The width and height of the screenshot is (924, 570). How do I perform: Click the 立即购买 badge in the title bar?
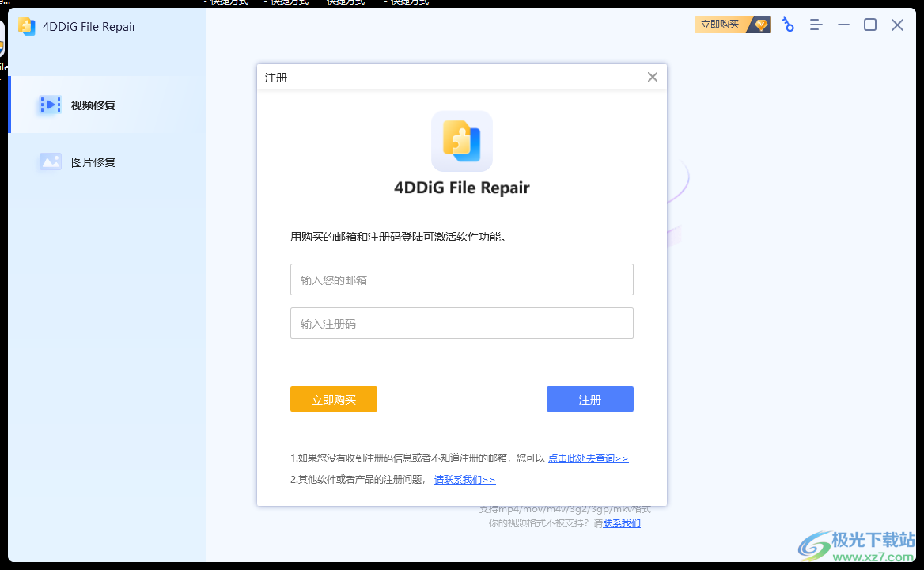coord(732,25)
